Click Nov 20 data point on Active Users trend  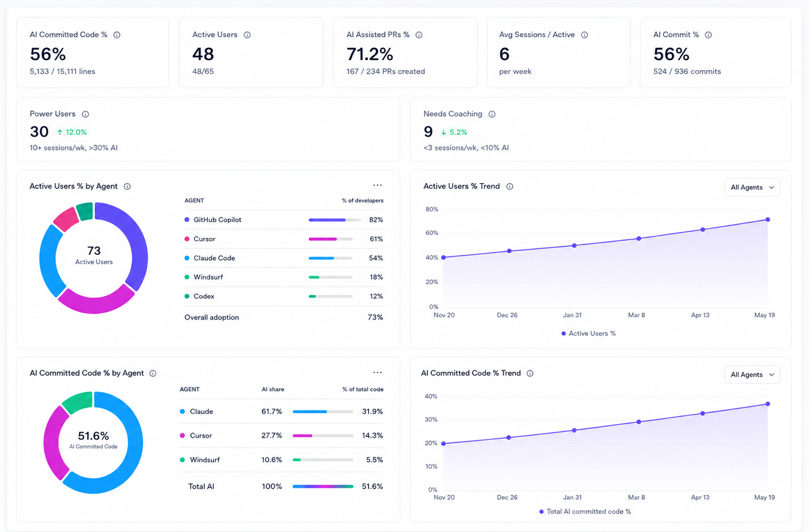click(443, 257)
